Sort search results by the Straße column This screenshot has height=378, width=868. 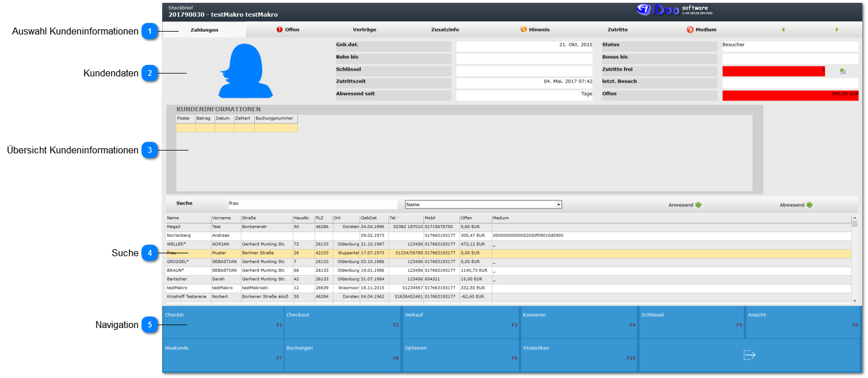tap(266, 218)
